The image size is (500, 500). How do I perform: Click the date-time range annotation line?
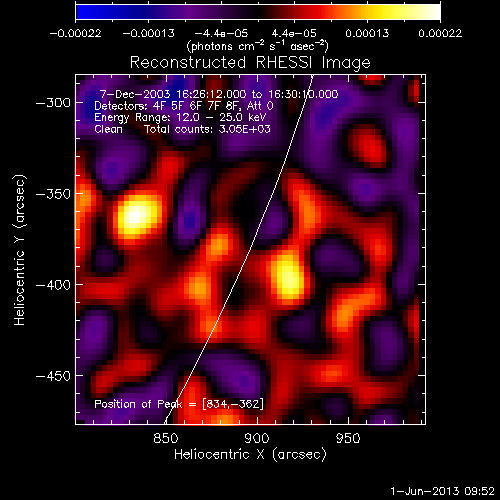click(219, 94)
